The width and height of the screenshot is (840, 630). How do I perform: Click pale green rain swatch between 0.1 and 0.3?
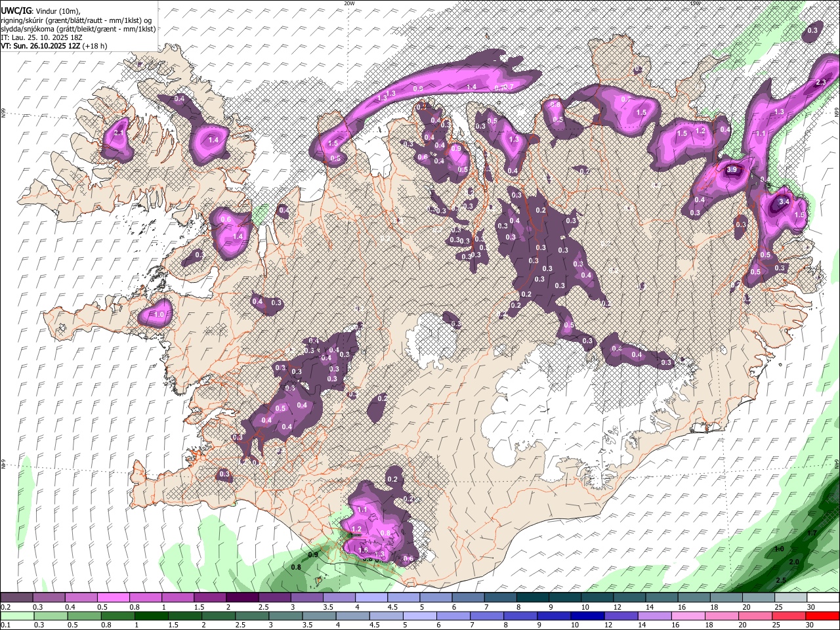(x=18, y=616)
